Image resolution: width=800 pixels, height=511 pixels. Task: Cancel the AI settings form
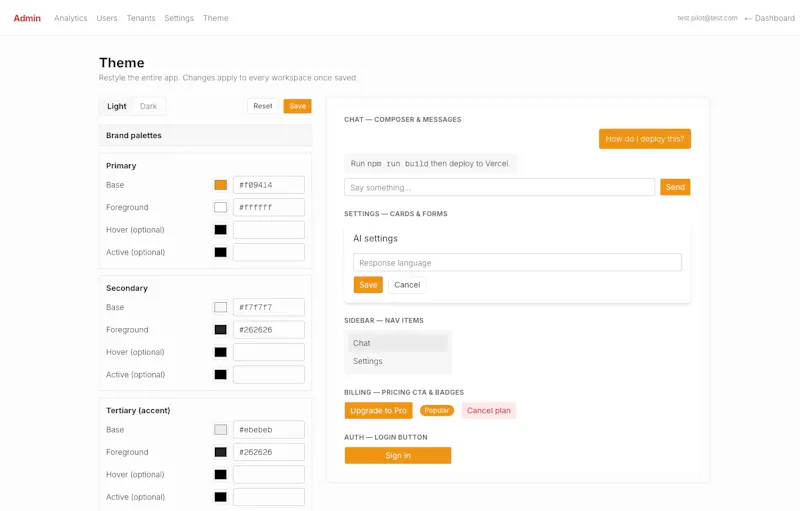(x=407, y=285)
